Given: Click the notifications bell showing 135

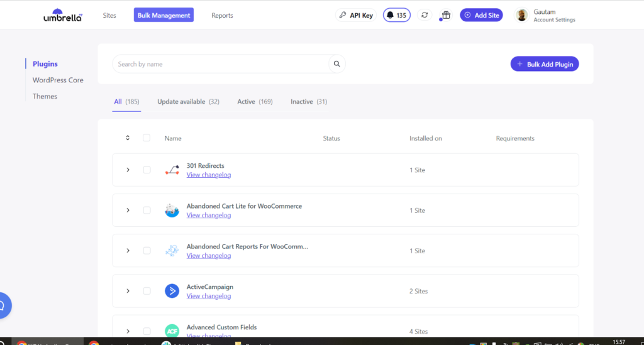Looking at the screenshot, I should (x=396, y=15).
